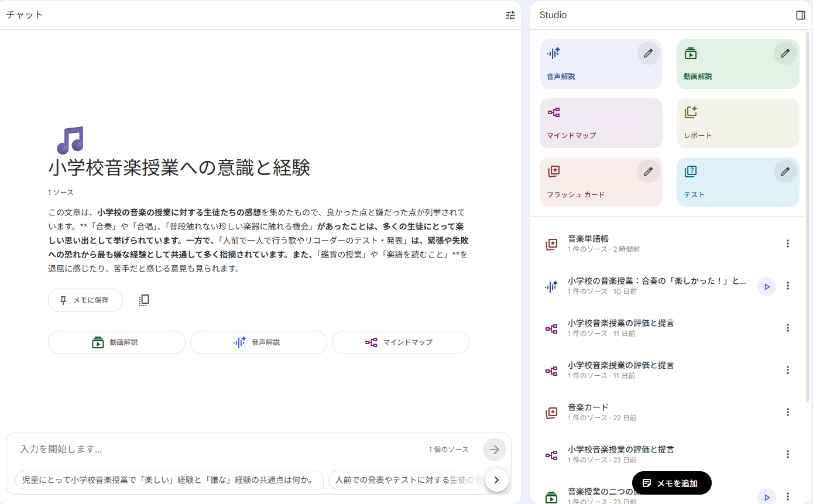Click メモを追加 button

click(671, 483)
